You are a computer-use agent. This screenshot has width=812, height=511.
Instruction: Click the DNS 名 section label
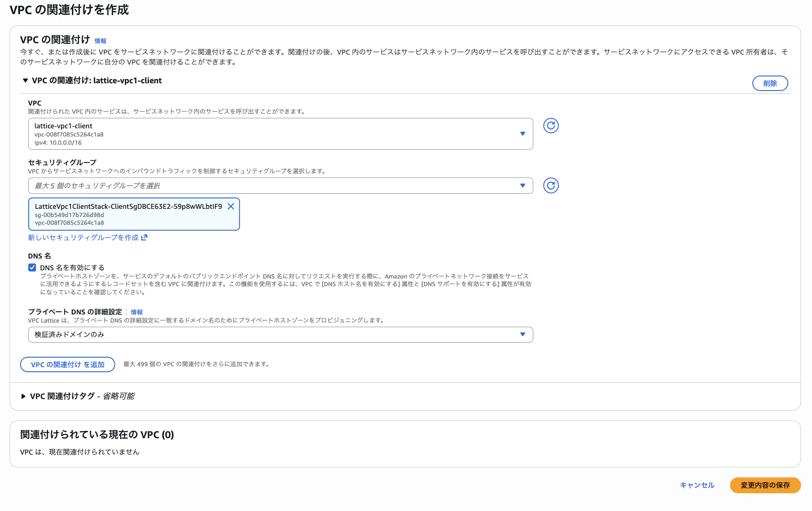coord(40,256)
